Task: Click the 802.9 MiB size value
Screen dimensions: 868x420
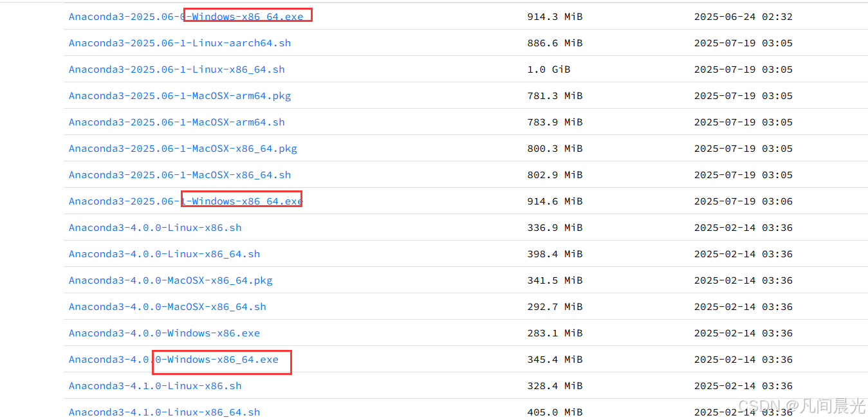Action: (555, 175)
